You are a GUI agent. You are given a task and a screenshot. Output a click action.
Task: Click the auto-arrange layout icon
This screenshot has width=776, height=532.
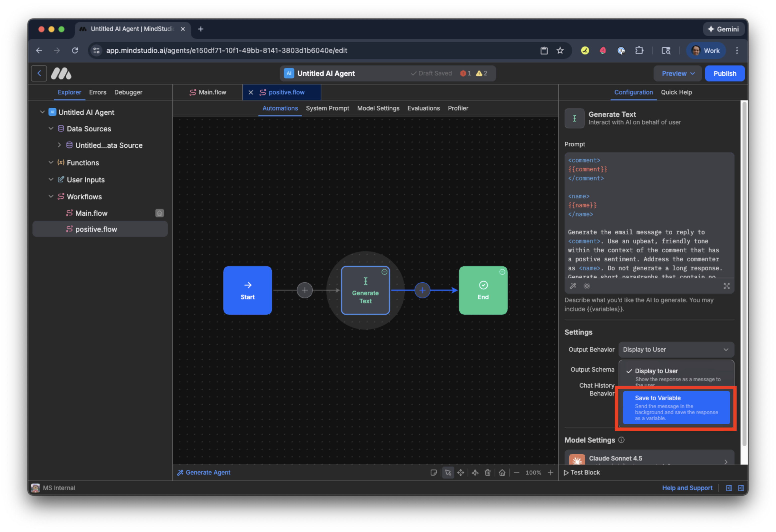point(475,473)
